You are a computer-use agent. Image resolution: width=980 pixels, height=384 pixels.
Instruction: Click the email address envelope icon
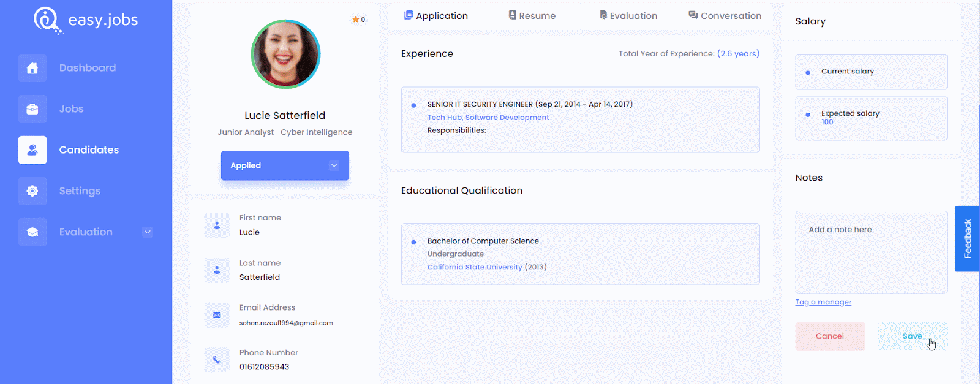pyautogui.click(x=217, y=315)
